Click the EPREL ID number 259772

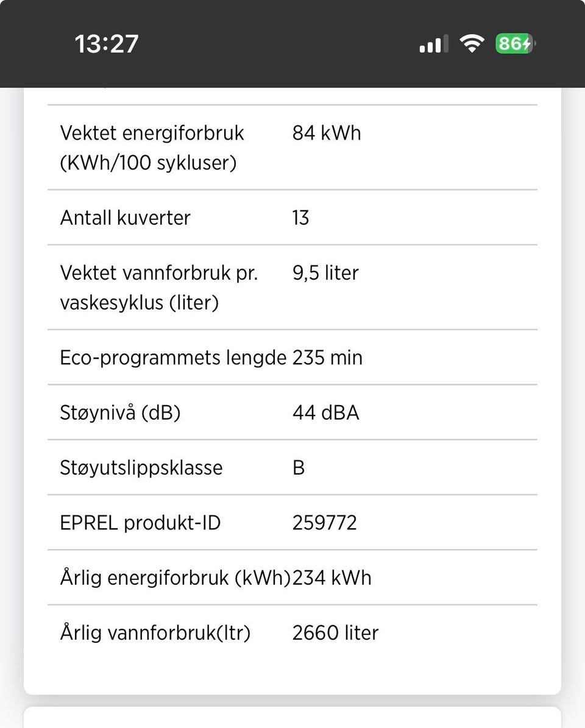click(325, 523)
